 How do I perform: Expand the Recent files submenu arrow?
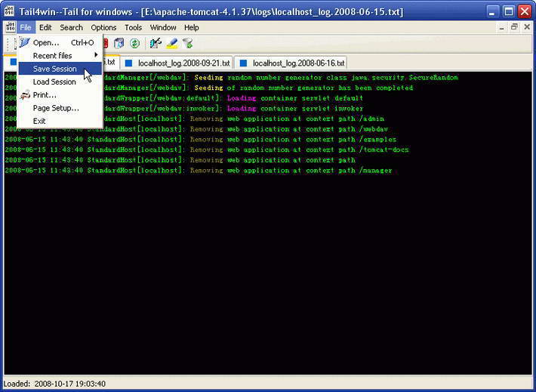point(97,55)
